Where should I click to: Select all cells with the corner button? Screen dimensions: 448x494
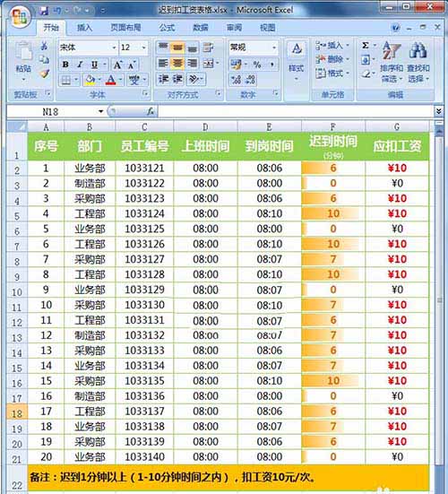[17, 127]
